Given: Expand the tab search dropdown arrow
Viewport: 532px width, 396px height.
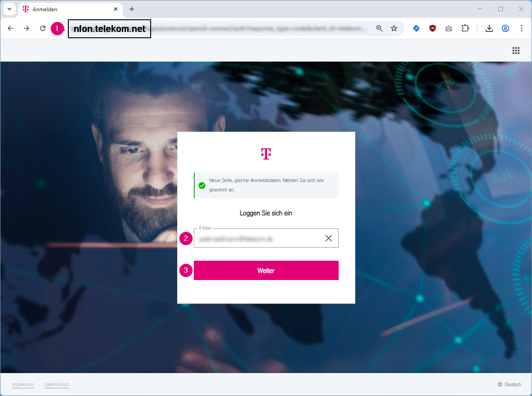Looking at the screenshot, I should (9, 9).
